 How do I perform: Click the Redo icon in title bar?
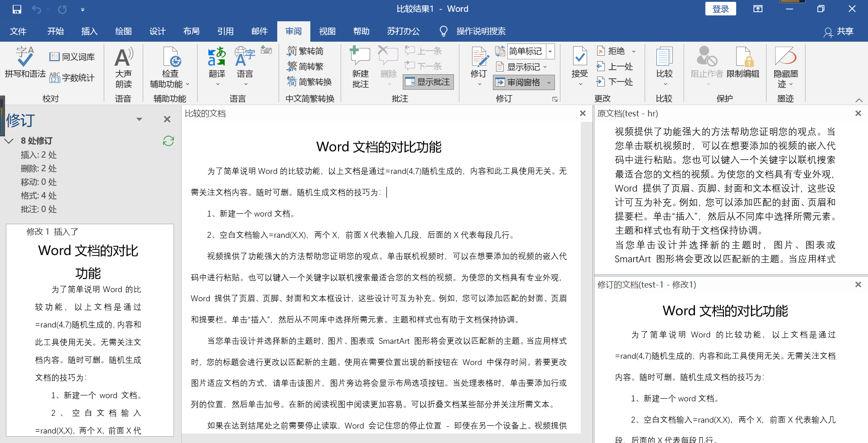point(62,9)
